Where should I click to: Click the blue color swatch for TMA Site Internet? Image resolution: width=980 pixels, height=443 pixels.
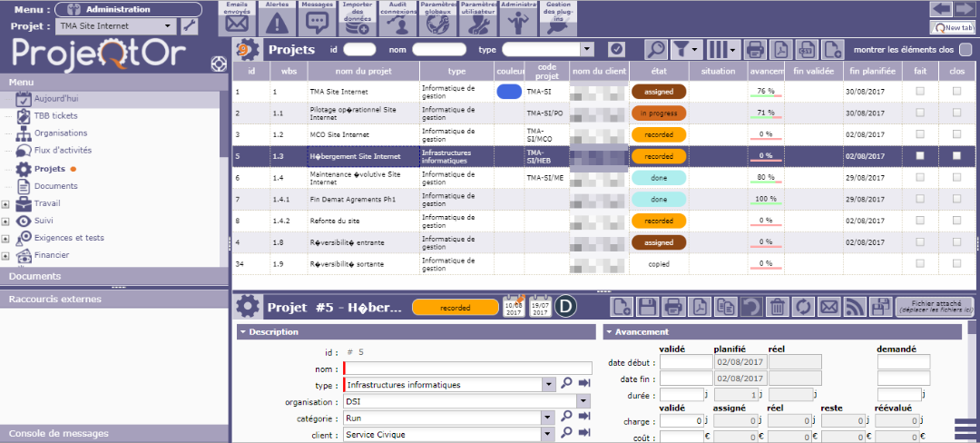[509, 92]
